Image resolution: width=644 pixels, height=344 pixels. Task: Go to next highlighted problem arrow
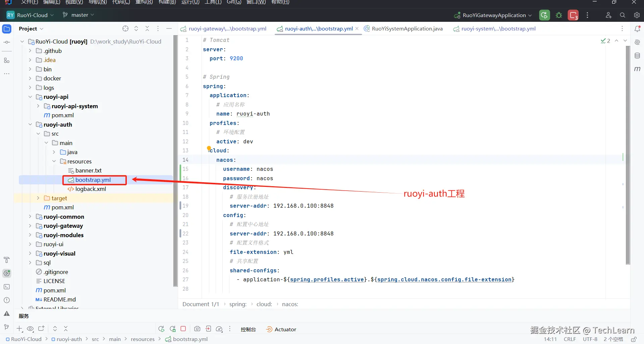(x=625, y=41)
